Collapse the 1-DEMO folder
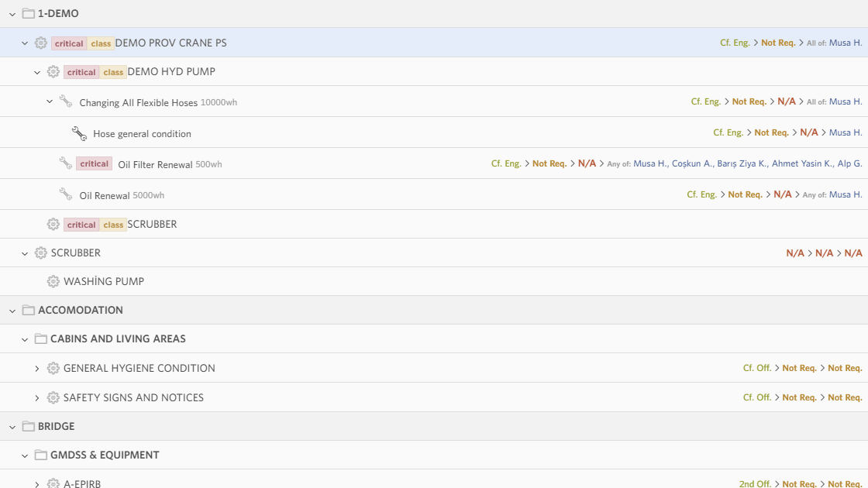 point(12,14)
